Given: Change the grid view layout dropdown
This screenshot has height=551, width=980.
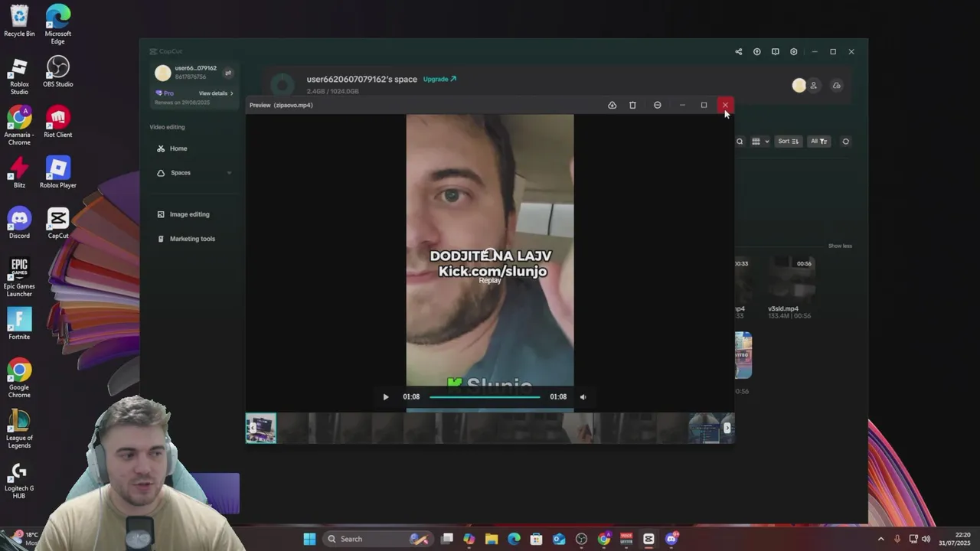Looking at the screenshot, I should click(x=759, y=142).
